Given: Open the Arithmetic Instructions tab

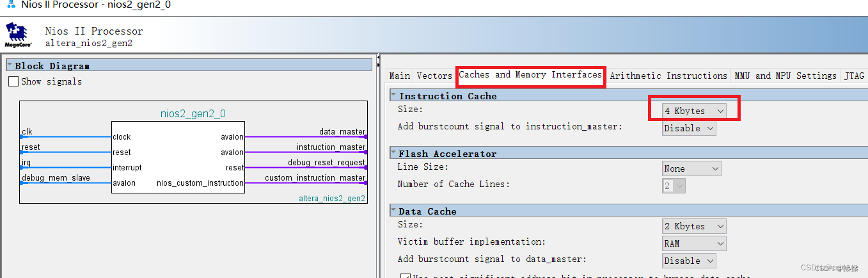Looking at the screenshot, I should point(668,76).
